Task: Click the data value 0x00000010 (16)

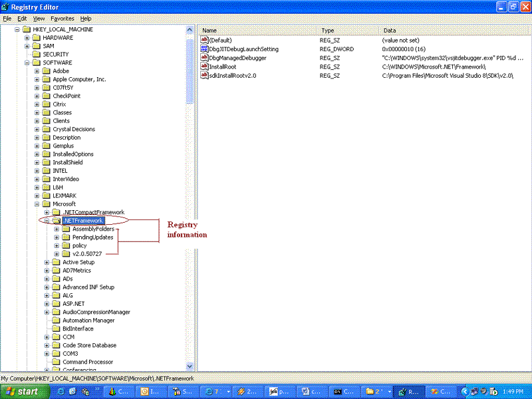Action: pyautogui.click(x=404, y=49)
